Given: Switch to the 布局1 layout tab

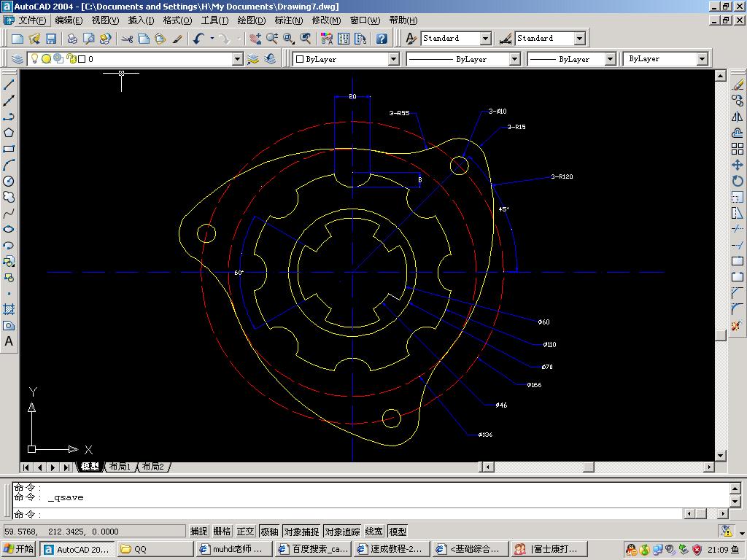Looking at the screenshot, I should click(120, 467).
